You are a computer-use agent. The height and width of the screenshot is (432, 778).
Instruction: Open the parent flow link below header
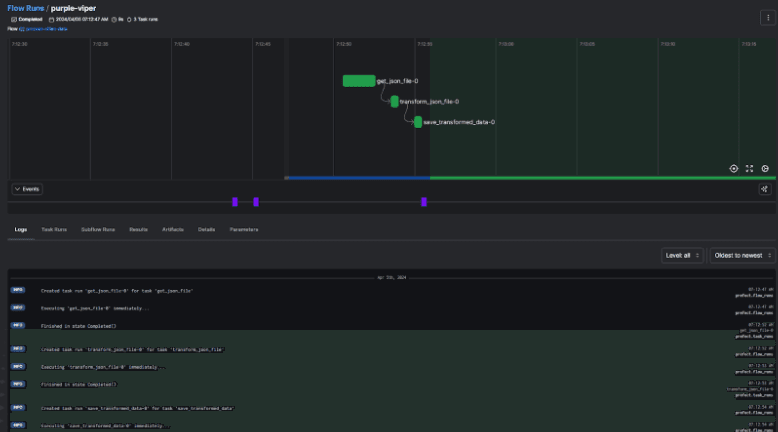47,29
